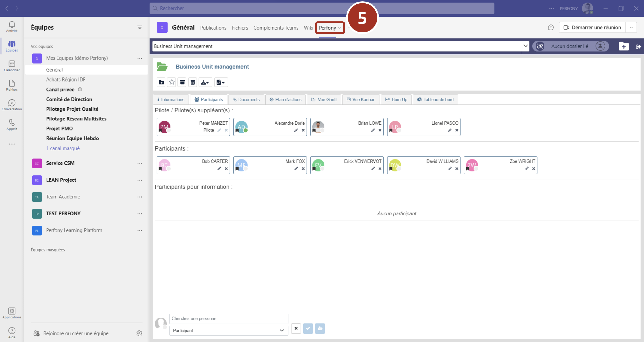This screenshot has height=342, width=644.
Task: Click the Cherchez une personne field
Action: (229, 318)
